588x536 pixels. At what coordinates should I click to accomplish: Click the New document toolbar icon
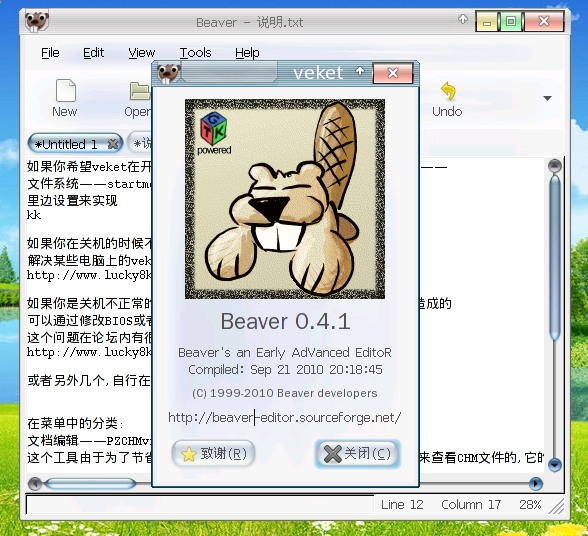coord(66,90)
